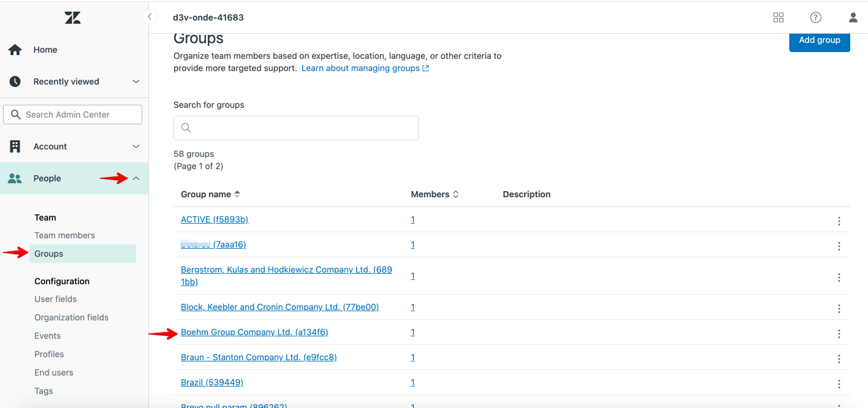
Task: Click the Add group button
Action: [x=819, y=40]
